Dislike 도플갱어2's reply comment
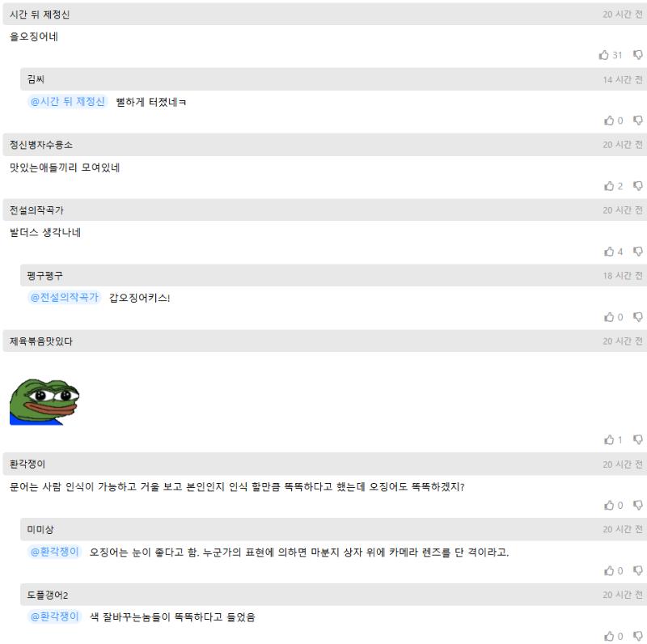This screenshot has height=644, width=647. coord(638,636)
